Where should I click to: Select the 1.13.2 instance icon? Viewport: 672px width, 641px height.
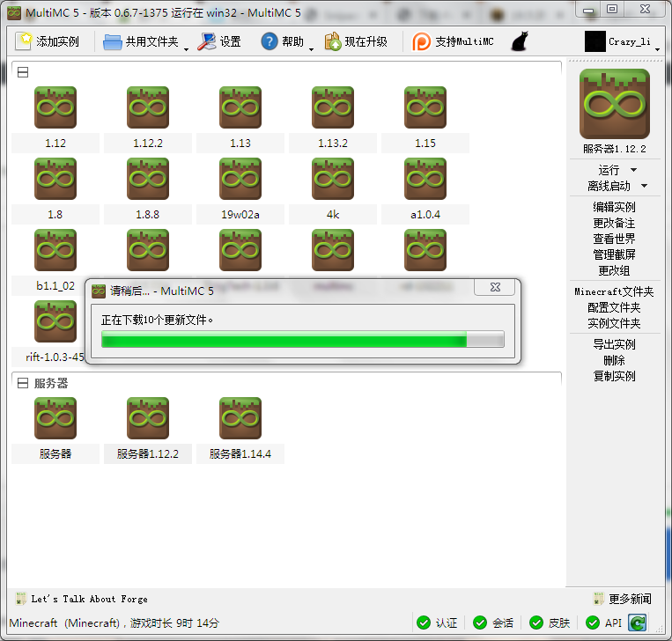(x=333, y=107)
